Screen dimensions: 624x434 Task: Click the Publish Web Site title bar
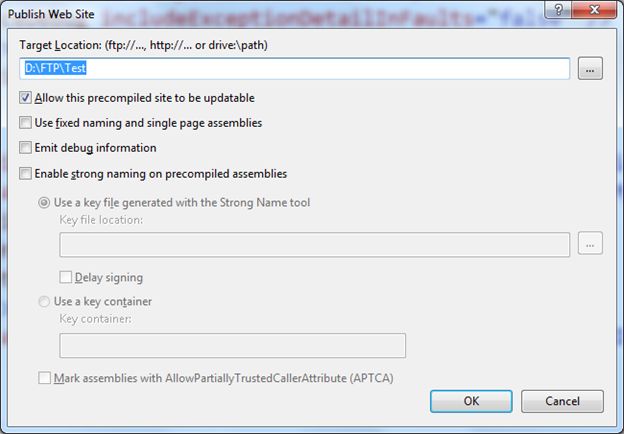coord(250,10)
